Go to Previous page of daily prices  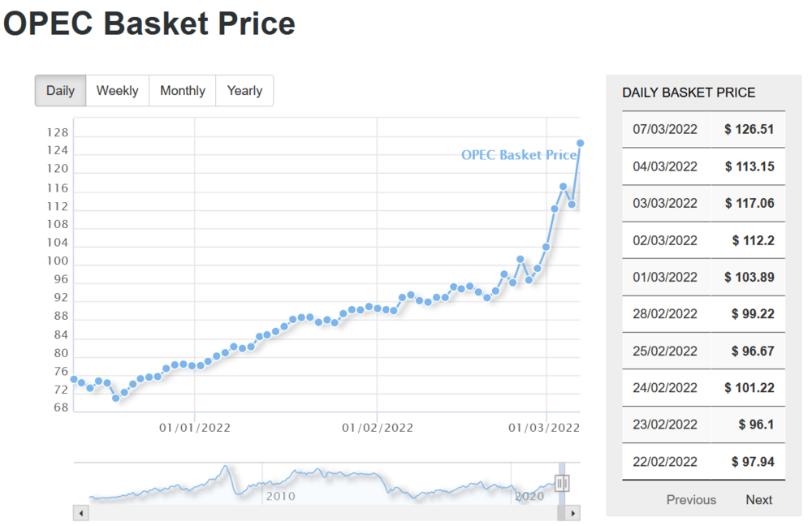click(x=691, y=500)
